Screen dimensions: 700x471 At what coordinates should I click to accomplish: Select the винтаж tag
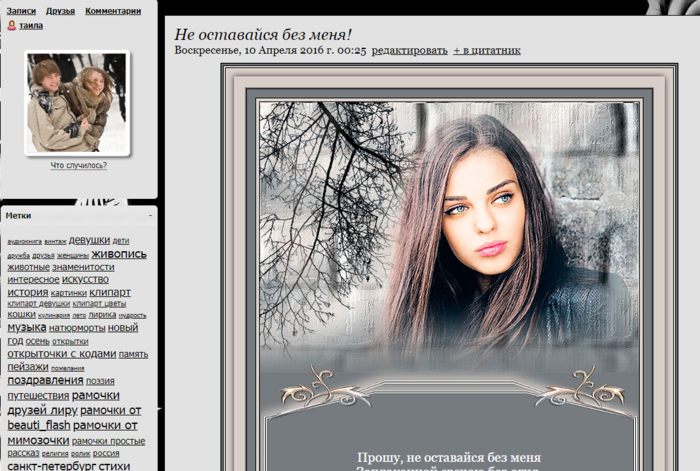[55, 242]
